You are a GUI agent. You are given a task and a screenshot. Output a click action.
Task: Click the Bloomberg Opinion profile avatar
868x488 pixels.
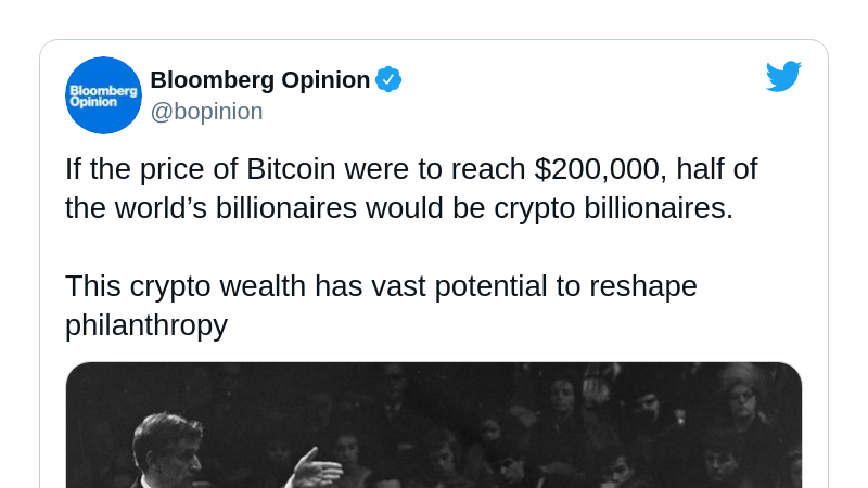pos(103,95)
